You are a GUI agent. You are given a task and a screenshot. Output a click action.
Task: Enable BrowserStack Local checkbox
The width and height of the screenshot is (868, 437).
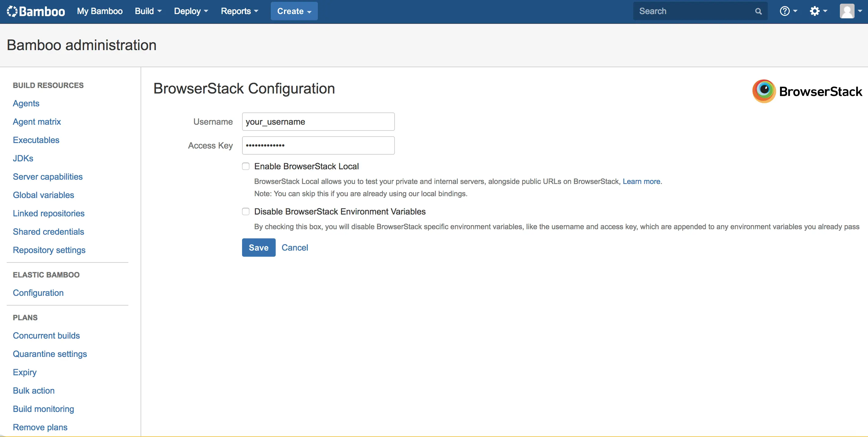246,166
